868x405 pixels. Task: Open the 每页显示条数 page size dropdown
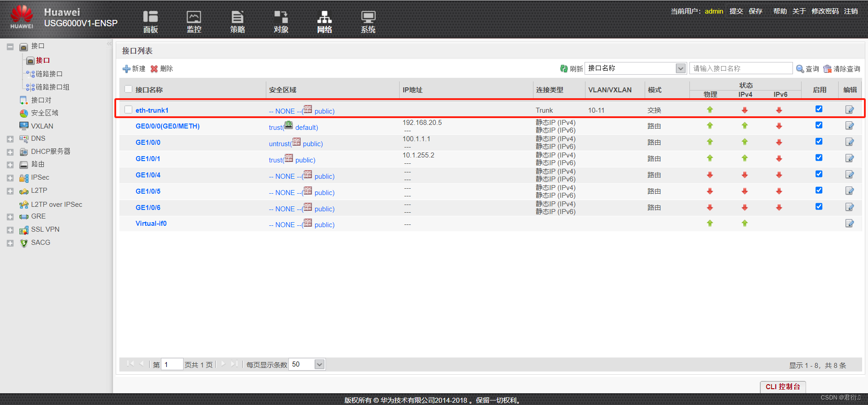[x=319, y=364]
